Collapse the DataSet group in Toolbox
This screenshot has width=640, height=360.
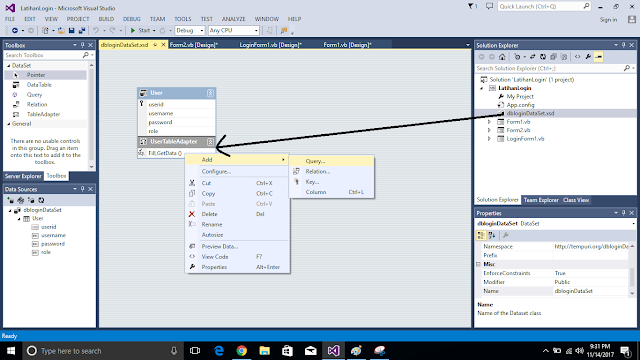pyautogui.click(x=9, y=66)
